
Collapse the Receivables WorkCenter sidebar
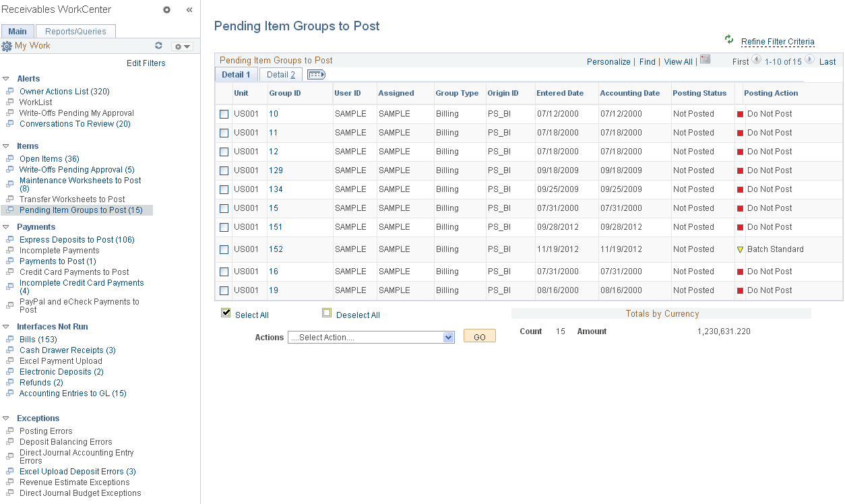coord(189,9)
